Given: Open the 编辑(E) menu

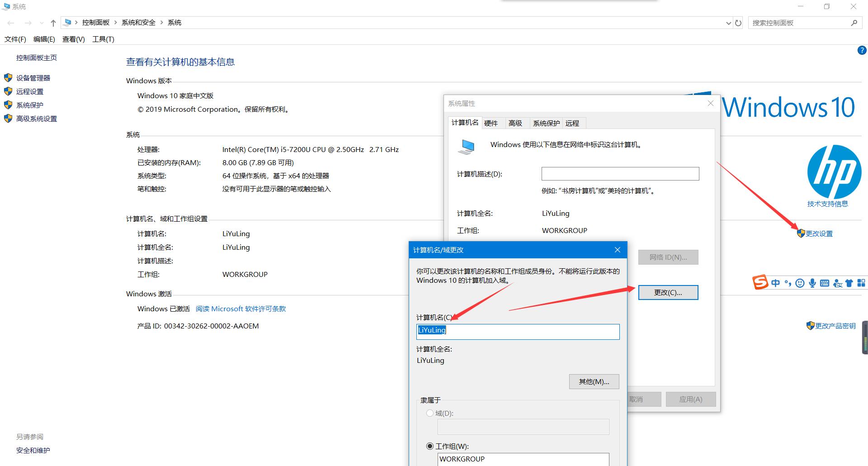Looking at the screenshot, I should (x=44, y=39).
